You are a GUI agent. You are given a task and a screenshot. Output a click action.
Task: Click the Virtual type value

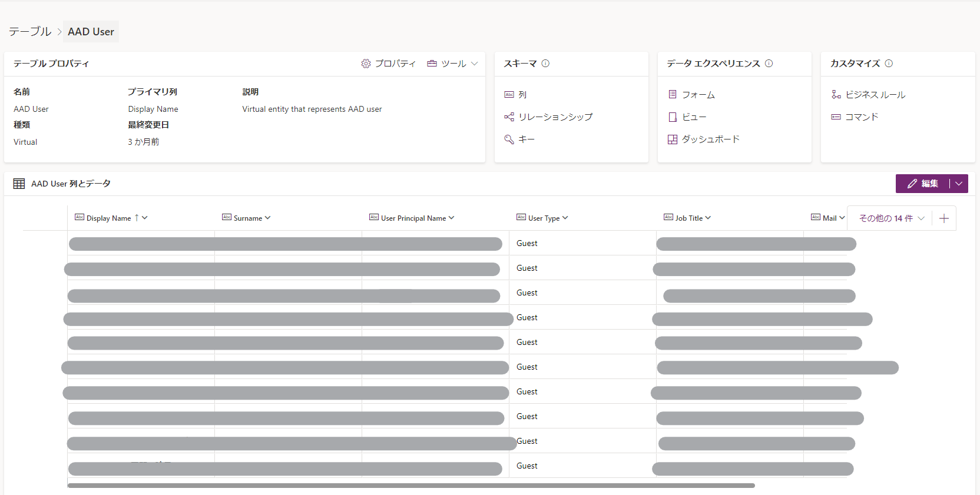point(25,142)
